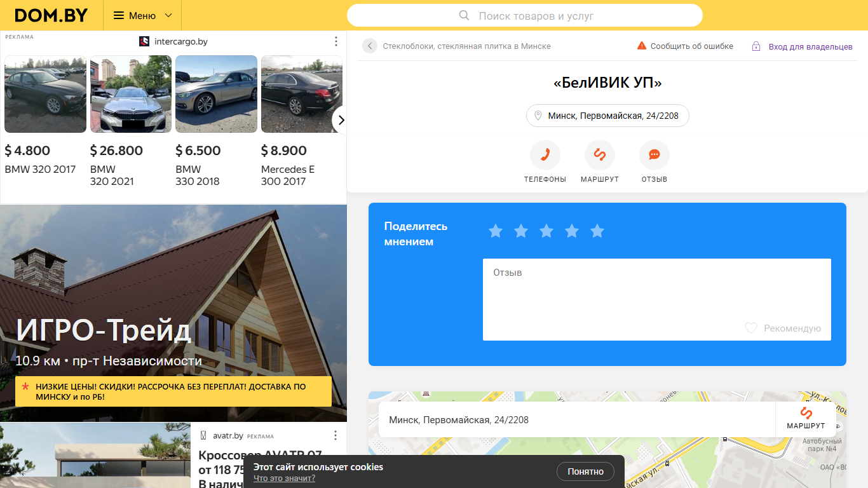Image resolution: width=868 pixels, height=488 pixels.
Task: Click the Отзыв speech bubble icon
Action: click(x=654, y=155)
